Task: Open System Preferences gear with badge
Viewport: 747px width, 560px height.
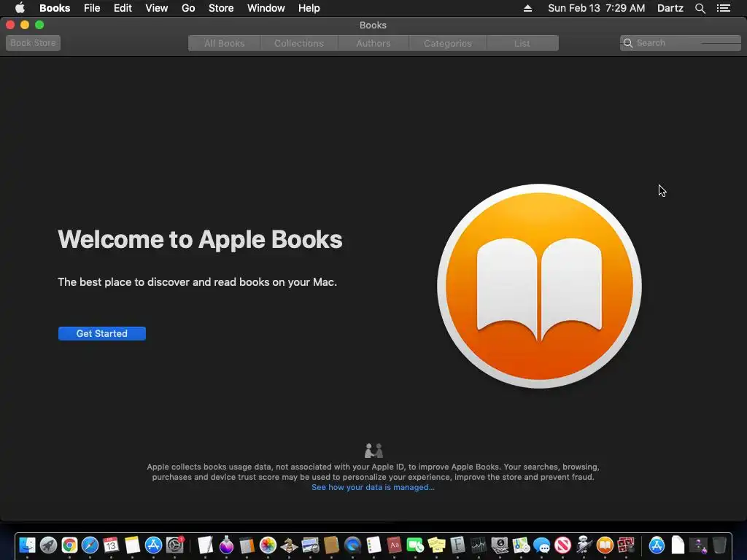Action: pos(175,545)
